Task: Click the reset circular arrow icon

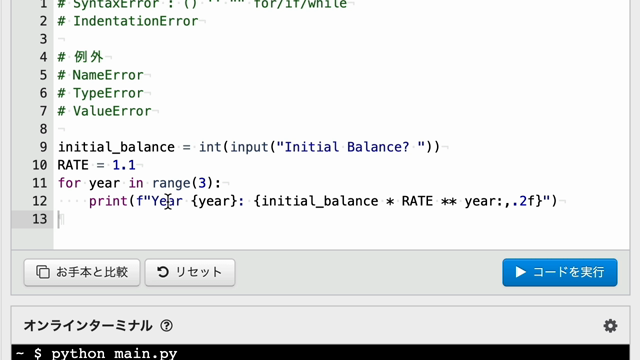Action: 163,272
